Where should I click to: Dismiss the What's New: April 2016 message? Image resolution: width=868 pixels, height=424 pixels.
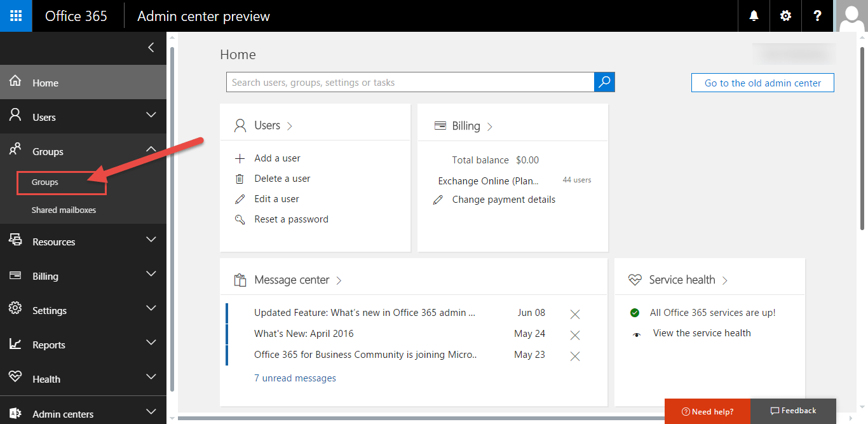point(575,335)
